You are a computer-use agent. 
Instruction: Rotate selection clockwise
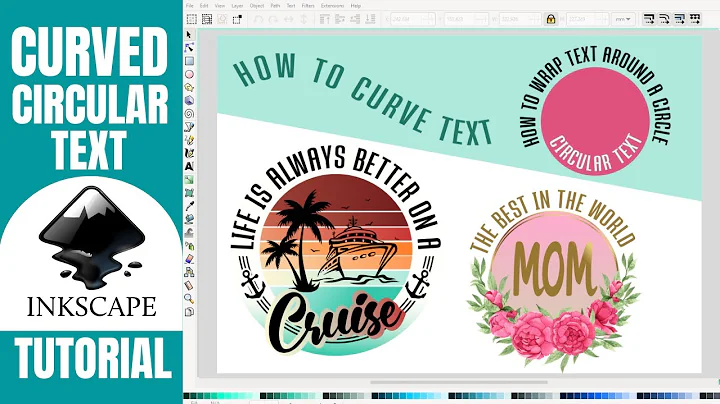[274, 19]
